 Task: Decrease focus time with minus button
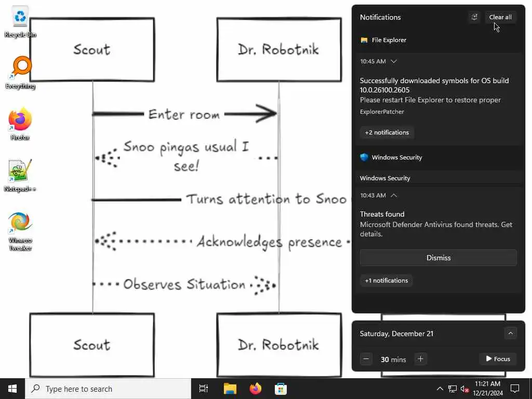(366, 359)
